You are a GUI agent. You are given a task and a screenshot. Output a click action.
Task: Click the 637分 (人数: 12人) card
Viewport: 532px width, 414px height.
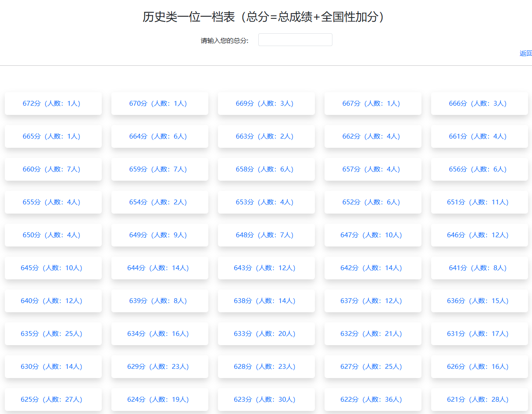click(373, 301)
